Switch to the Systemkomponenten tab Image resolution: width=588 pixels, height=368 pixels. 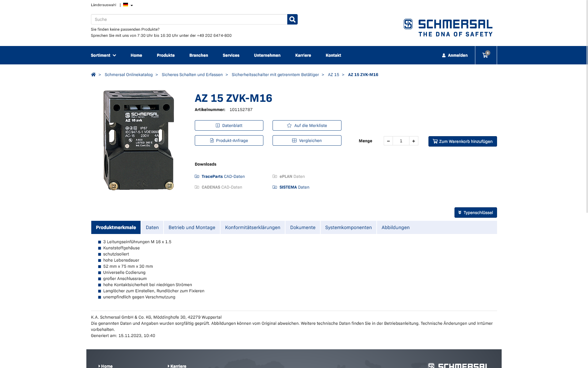(348, 227)
